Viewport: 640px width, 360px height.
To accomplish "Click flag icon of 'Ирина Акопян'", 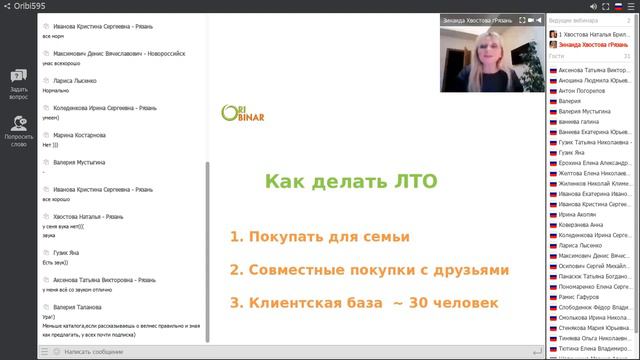I will coord(553,215).
